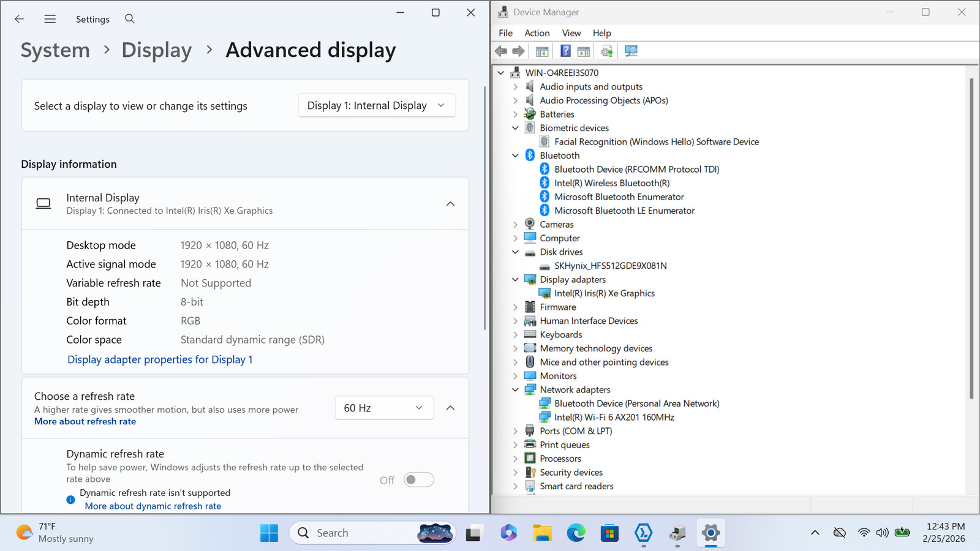Collapse the WIN-O4REEI3S070 root node

coord(501,73)
